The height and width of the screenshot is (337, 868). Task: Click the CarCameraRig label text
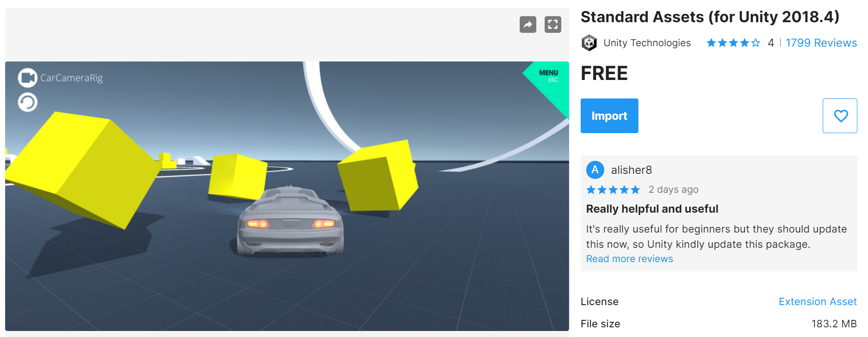pos(71,78)
